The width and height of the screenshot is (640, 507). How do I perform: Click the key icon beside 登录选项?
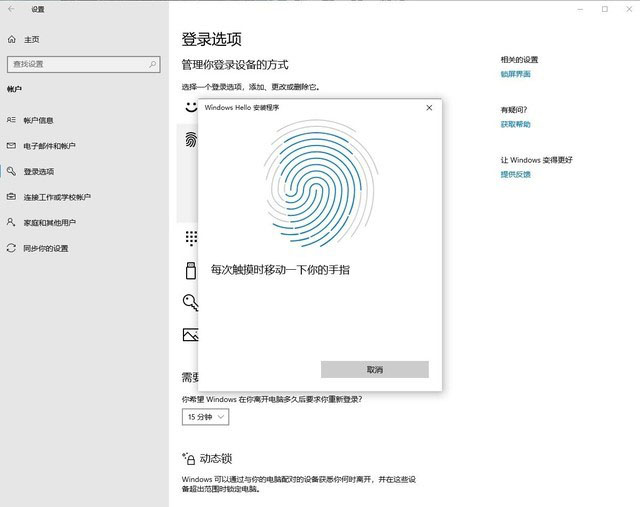click(11, 171)
